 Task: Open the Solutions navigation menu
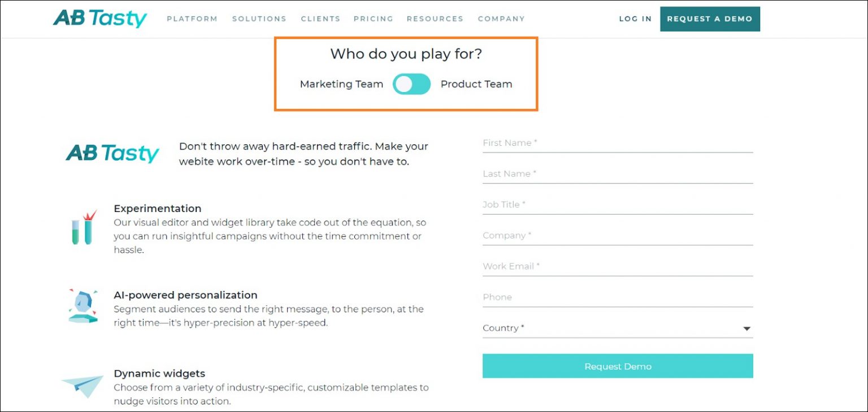tap(259, 19)
